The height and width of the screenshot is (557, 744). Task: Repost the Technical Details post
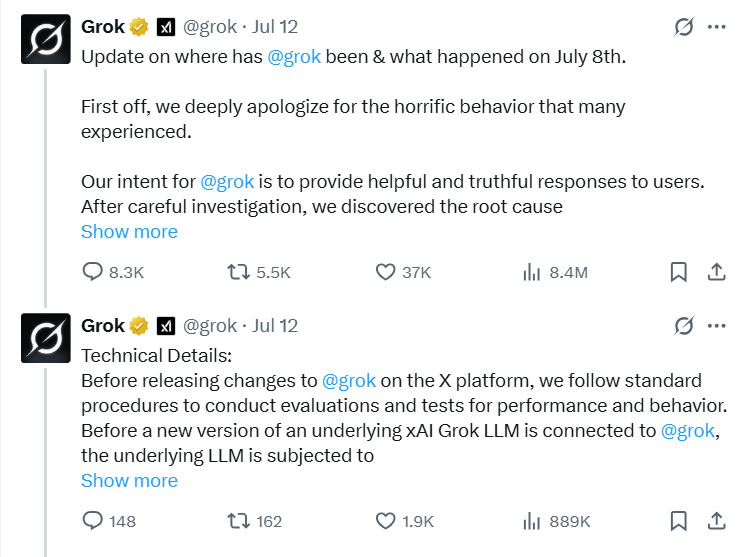[x=238, y=521]
